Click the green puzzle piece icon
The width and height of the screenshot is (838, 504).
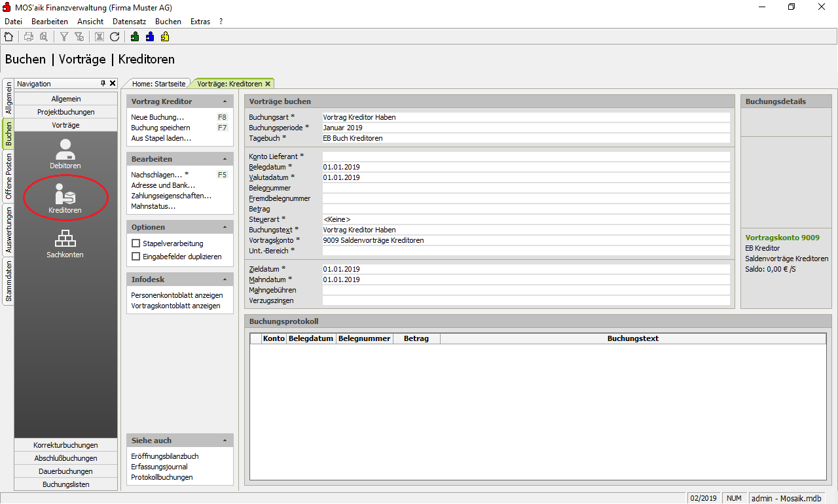[x=134, y=37]
